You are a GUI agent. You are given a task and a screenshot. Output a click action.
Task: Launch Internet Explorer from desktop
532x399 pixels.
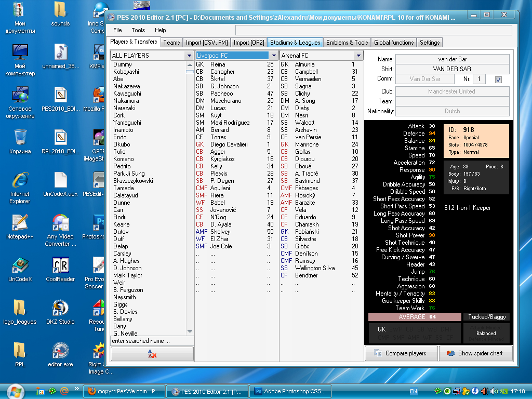pyautogui.click(x=20, y=188)
